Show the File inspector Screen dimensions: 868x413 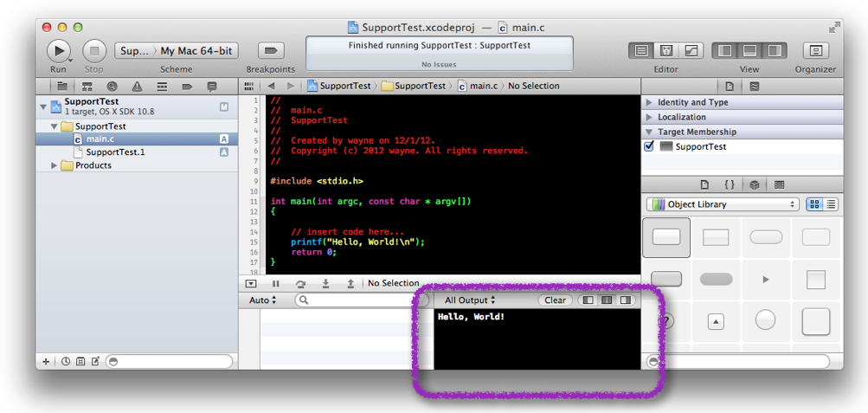(x=730, y=87)
